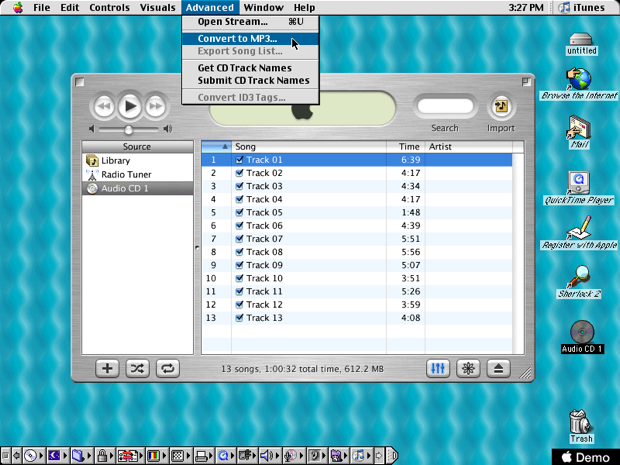
Task: Click the Song column header
Action: tap(309, 147)
